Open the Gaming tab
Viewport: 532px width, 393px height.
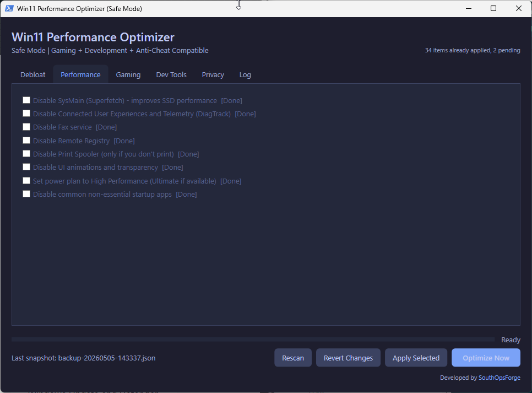pos(128,75)
